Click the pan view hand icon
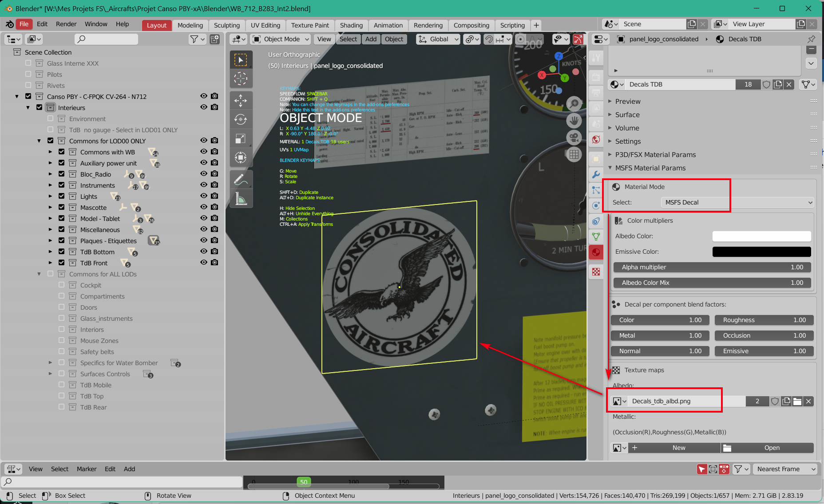824x504 pixels. click(574, 120)
